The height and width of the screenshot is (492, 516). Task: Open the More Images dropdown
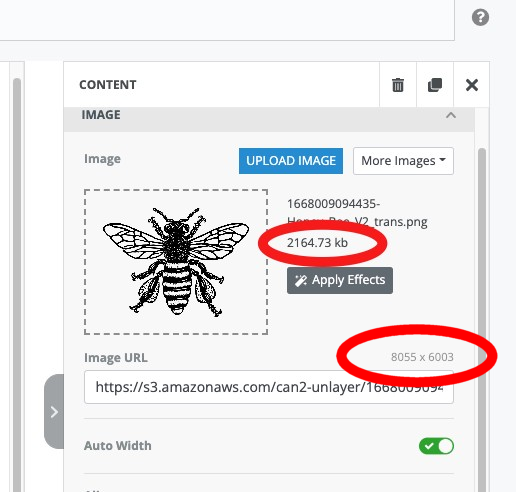click(x=403, y=161)
